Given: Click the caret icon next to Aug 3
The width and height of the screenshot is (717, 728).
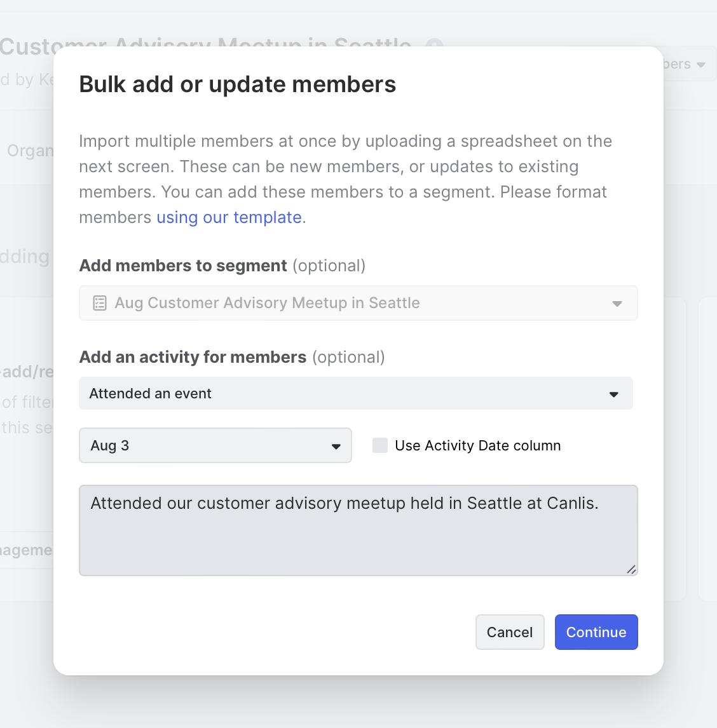Looking at the screenshot, I should (336, 447).
